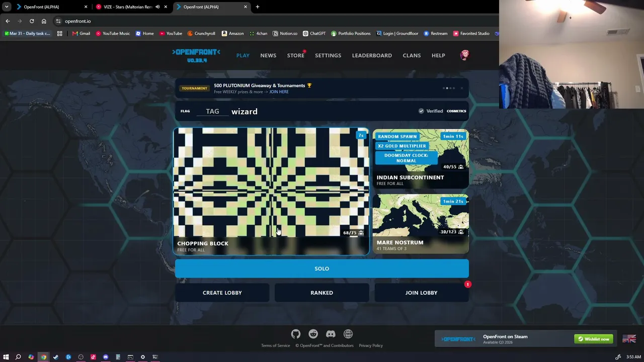Image resolution: width=644 pixels, height=362 pixels.
Task: Select the PLAY nav item
Action: pyautogui.click(x=243, y=55)
